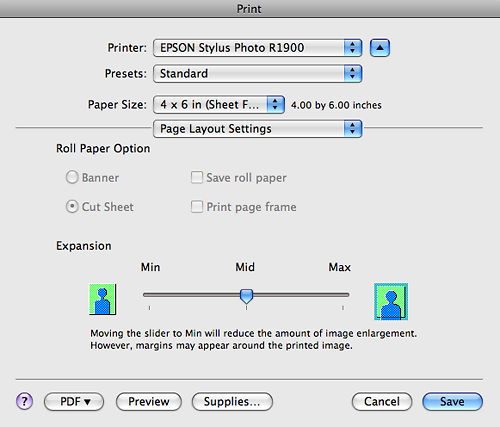The width and height of the screenshot is (500, 427).
Task: Open the PDF menu button
Action: click(74, 401)
